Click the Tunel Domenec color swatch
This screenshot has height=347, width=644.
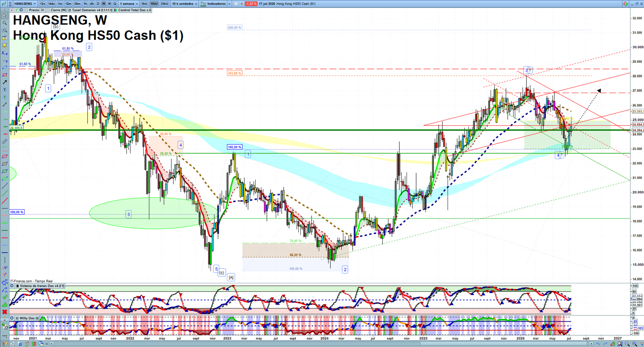[69, 10]
